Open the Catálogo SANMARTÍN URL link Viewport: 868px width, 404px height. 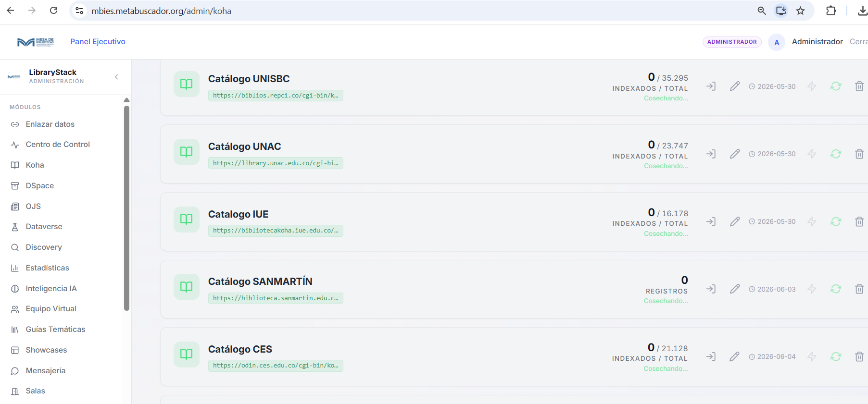[x=276, y=298]
